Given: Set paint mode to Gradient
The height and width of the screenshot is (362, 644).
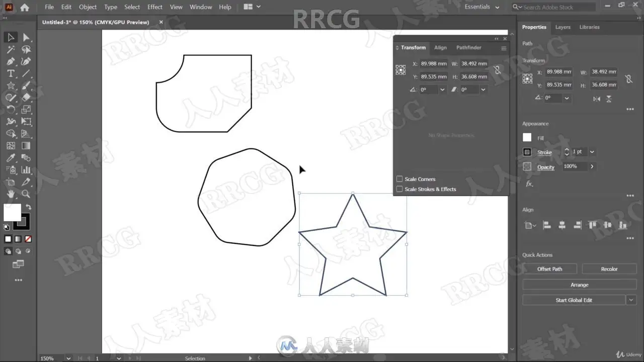Looking at the screenshot, I should click(x=18, y=239).
